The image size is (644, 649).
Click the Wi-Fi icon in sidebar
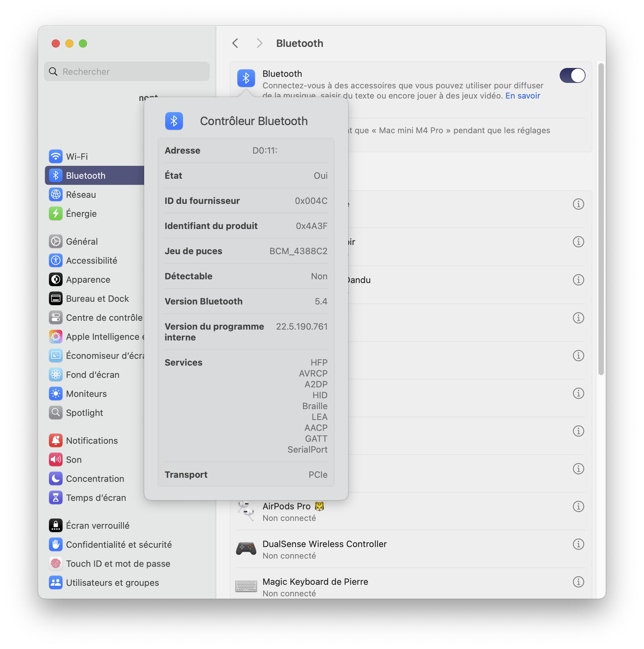point(56,157)
